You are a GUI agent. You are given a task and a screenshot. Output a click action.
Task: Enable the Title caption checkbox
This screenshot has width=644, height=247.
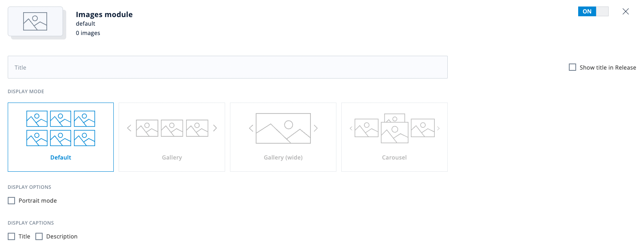coord(11,236)
